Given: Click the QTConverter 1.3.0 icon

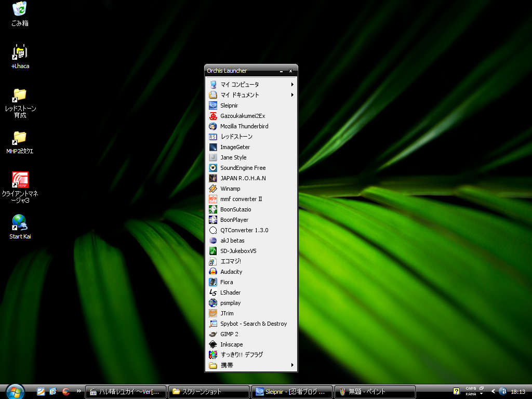Looking at the screenshot, I should click(212, 230).
